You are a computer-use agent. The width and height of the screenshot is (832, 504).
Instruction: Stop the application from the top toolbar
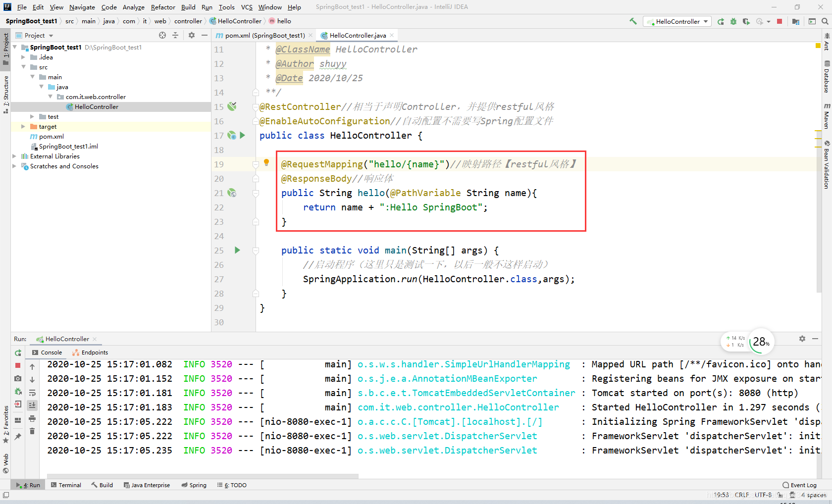(780, 21)
